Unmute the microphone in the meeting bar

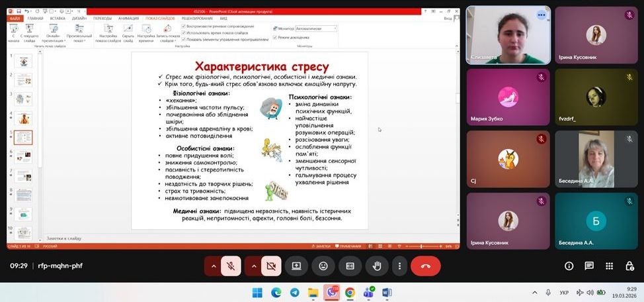coord(231,266)
